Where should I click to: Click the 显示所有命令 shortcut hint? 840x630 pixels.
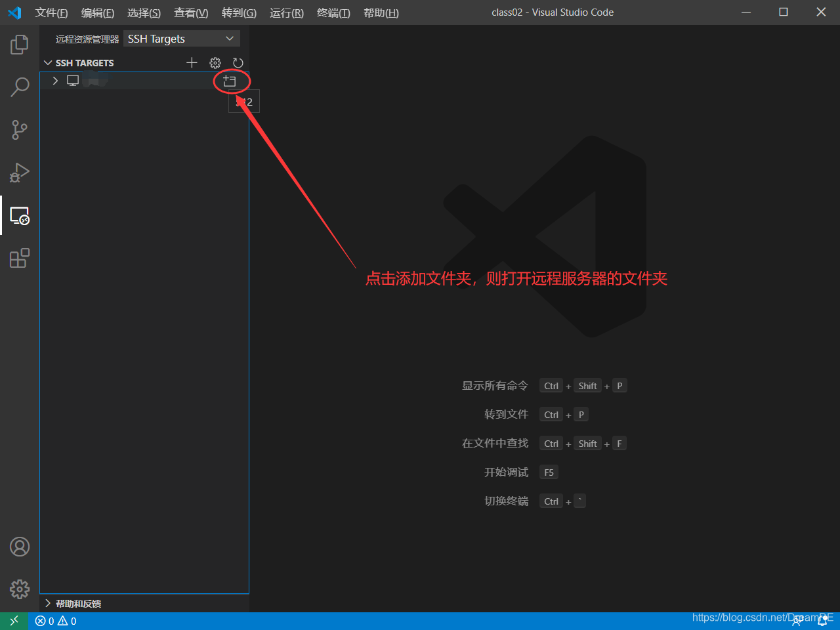[495, 386]
